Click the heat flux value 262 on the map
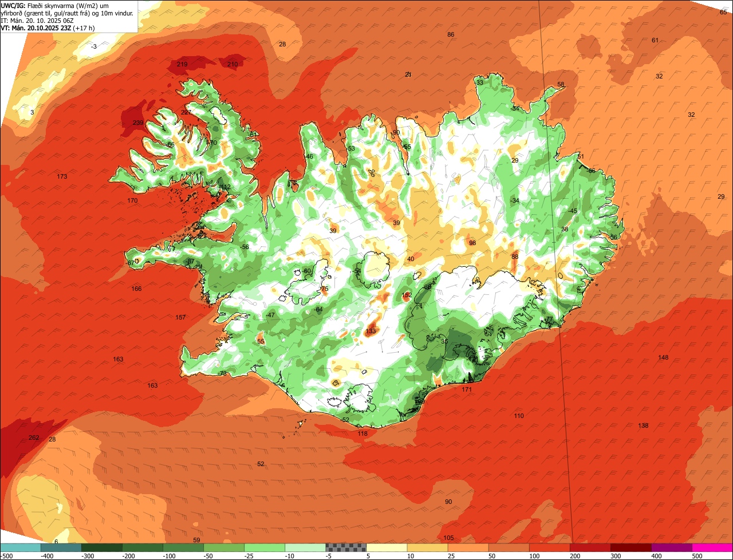This screenshot has height=560, width=733. pyautogui.click(x=34, y=438)
